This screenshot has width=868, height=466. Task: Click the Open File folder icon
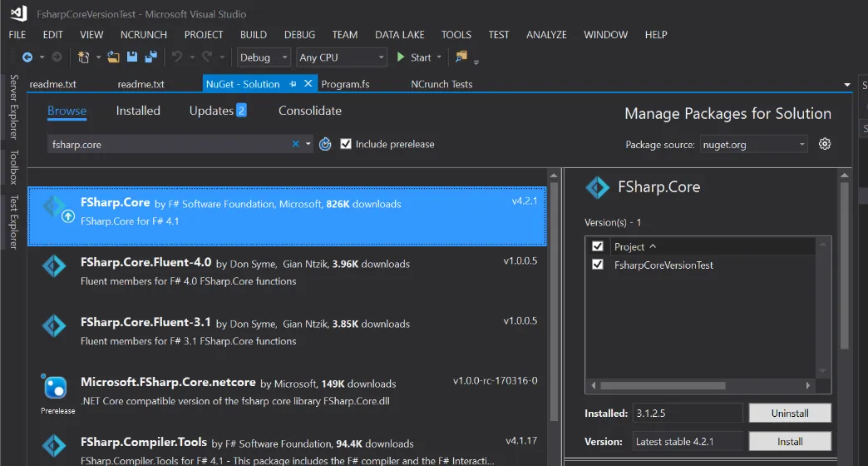click(x=114, y=57)
